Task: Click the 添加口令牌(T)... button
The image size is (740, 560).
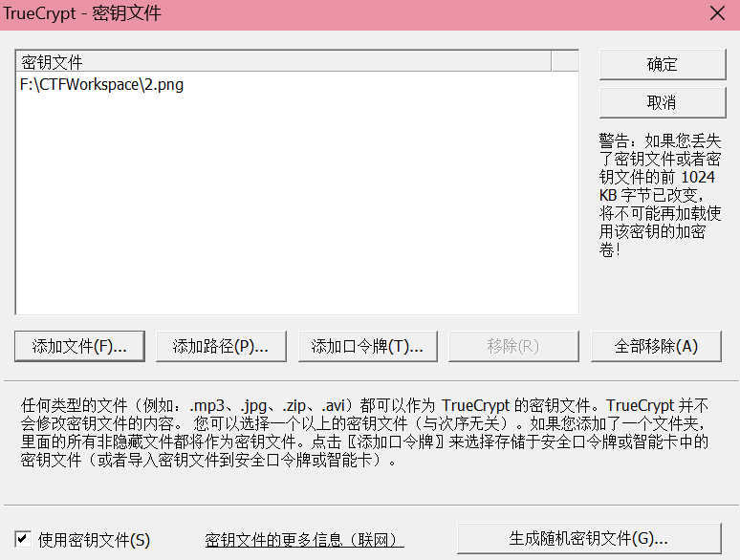Action: click(x=368, y=346)
